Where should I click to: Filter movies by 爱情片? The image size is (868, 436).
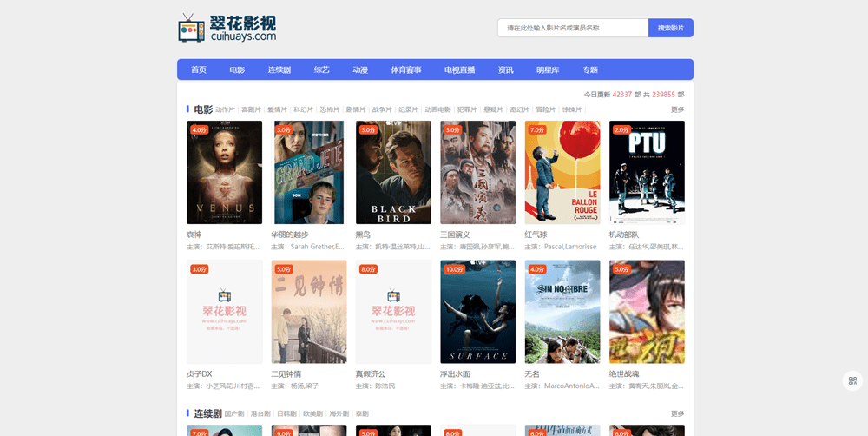click(278, 109)
